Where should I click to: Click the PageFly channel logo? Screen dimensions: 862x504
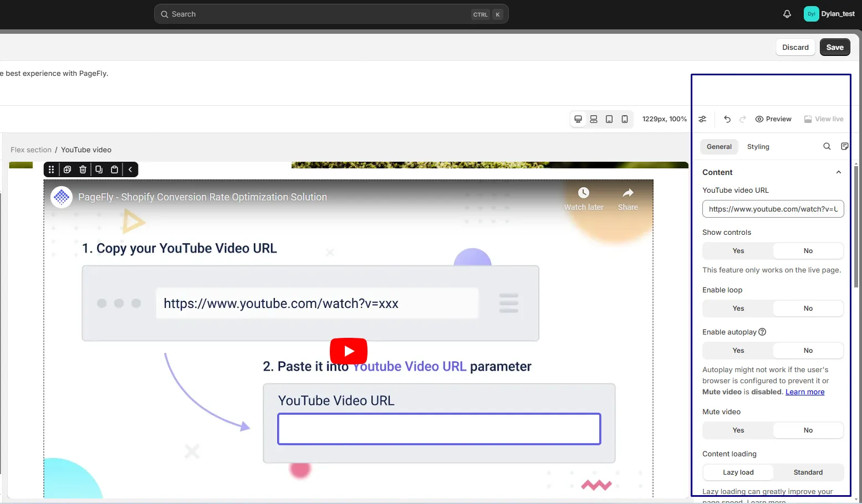click(62, 197)
